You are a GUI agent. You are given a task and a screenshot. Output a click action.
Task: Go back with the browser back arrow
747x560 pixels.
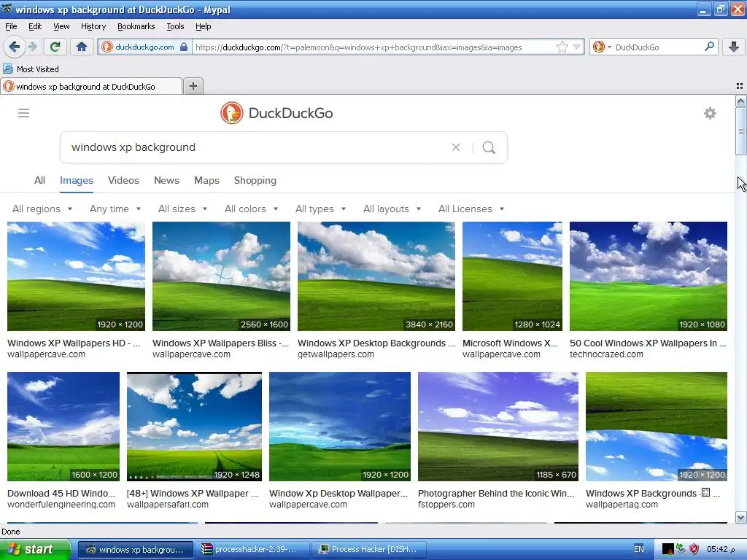(14, 47)
